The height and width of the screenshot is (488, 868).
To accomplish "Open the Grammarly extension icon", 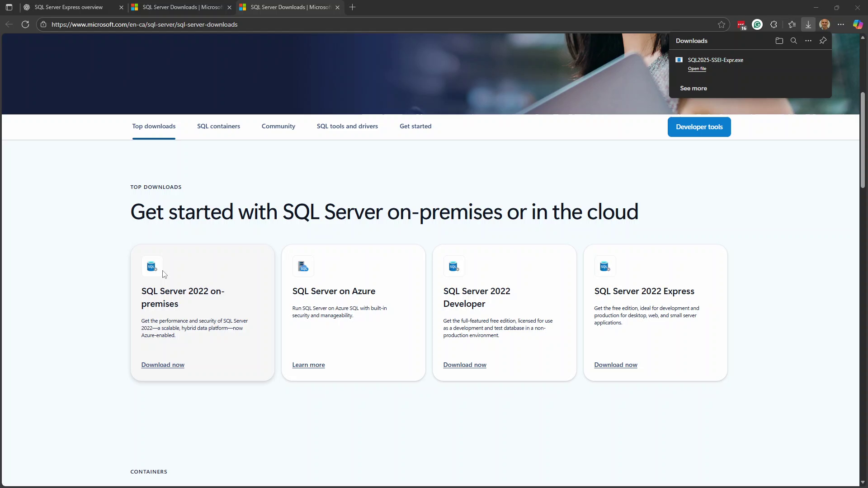I will (x=757, y=24).
